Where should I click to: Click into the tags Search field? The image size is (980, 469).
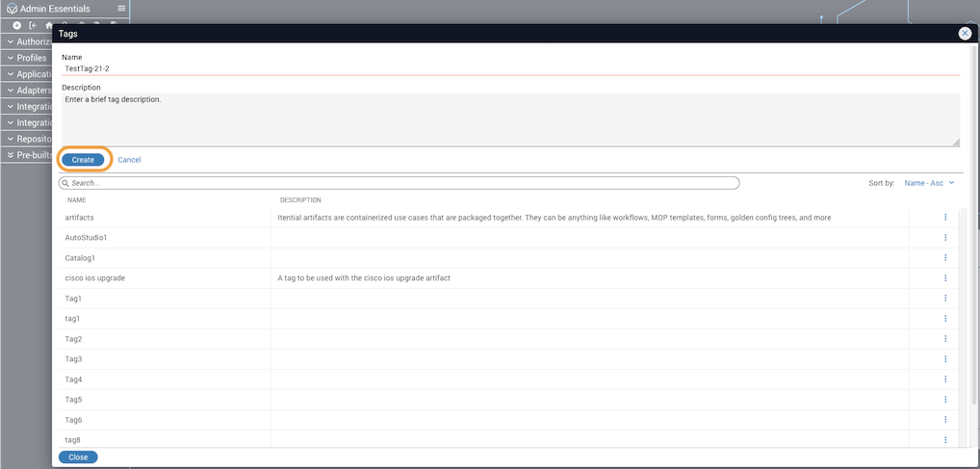399,183
